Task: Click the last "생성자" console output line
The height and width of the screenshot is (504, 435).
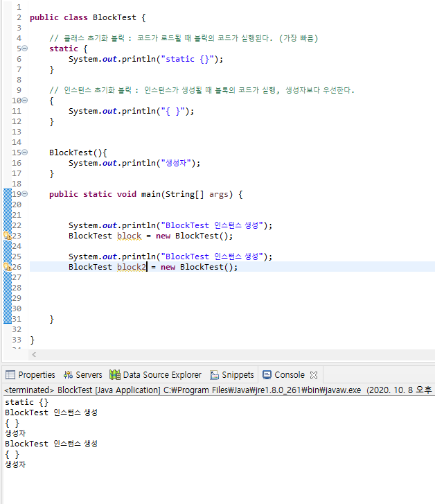Action: [x=15, y=464]
